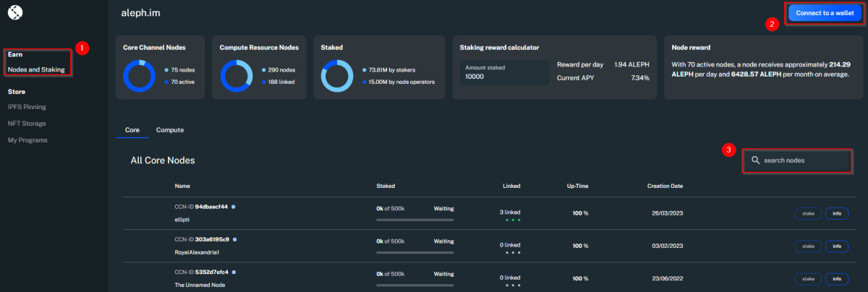The height and width of the screenshot is (292, 868).
Task: Click info button for RoyalAlexandria1 node
Action: (x=837, y=246)
